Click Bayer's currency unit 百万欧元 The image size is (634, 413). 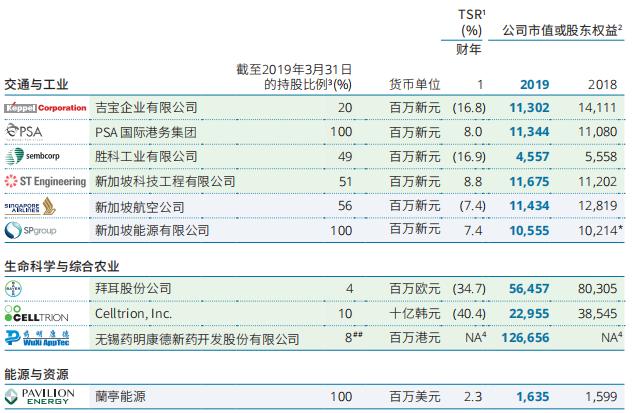click(414, 289)
